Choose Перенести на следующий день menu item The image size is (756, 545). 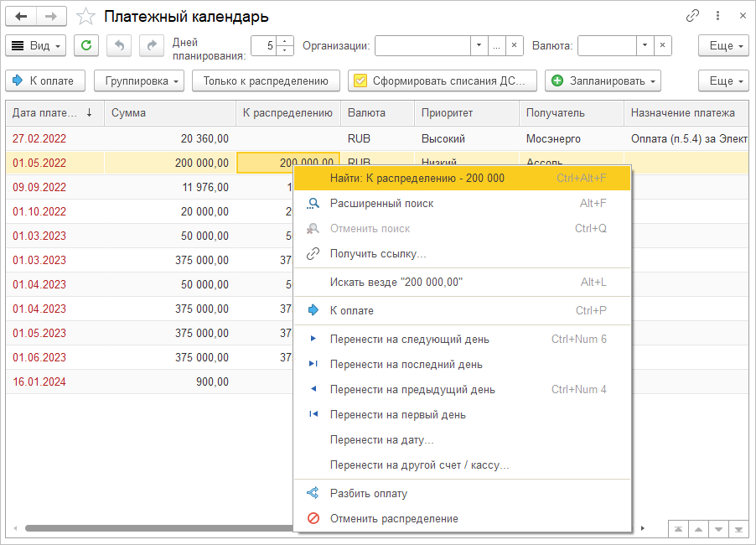pos(409,340)
